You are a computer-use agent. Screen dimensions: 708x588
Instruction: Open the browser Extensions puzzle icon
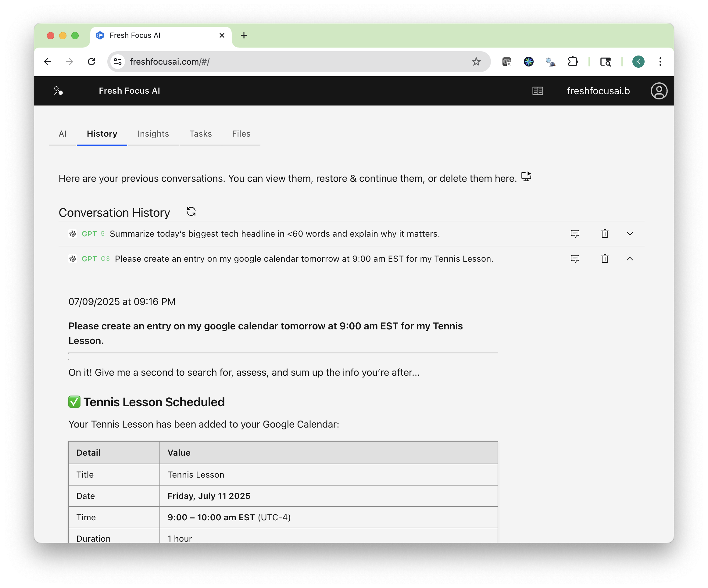click(x=573, y=62)
